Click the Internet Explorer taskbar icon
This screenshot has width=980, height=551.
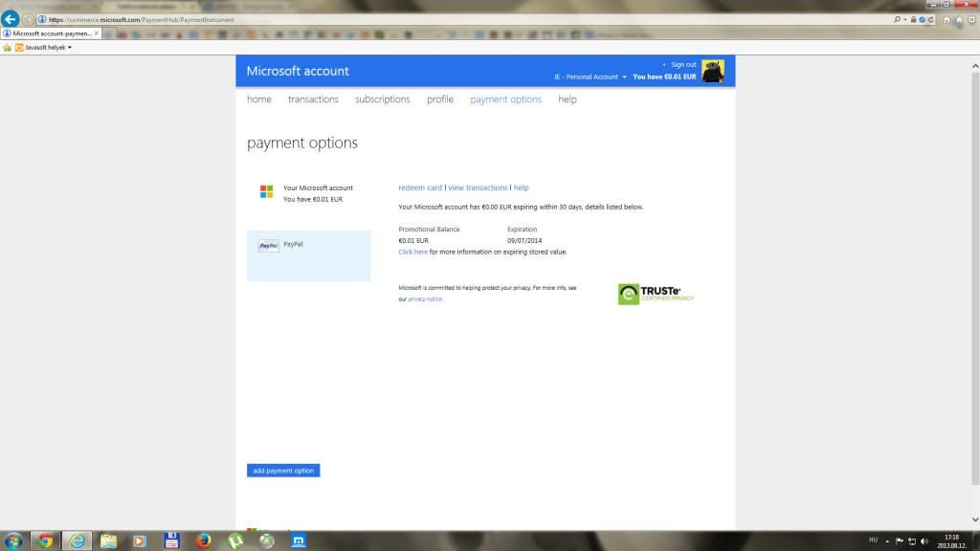77,540
